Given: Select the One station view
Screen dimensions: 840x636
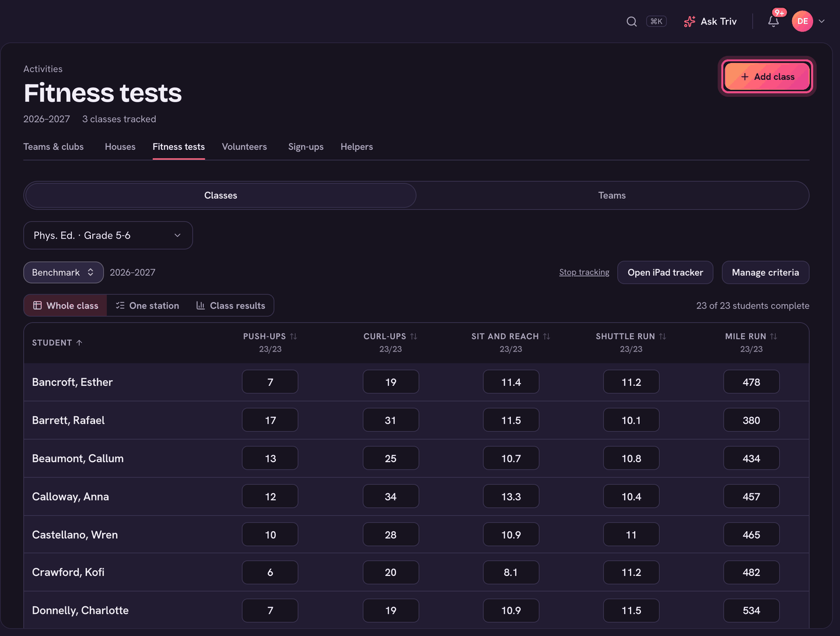Looking at the screenshot, I should pyautogui.click(x=147, y=305).
